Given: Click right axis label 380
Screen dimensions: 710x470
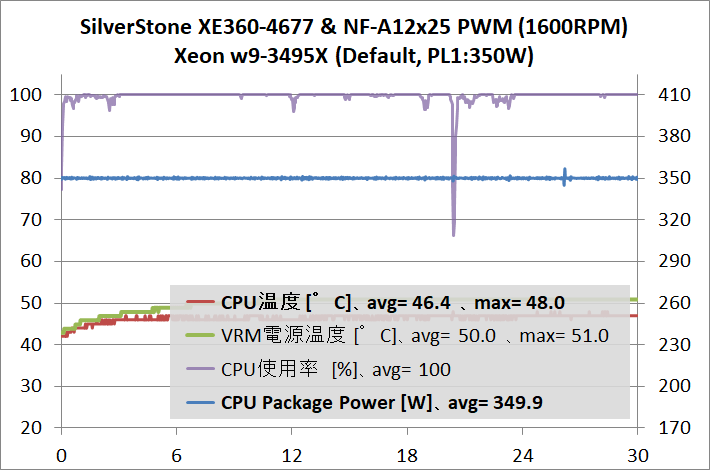Looking at the screenshot, I should coord(674,136).
